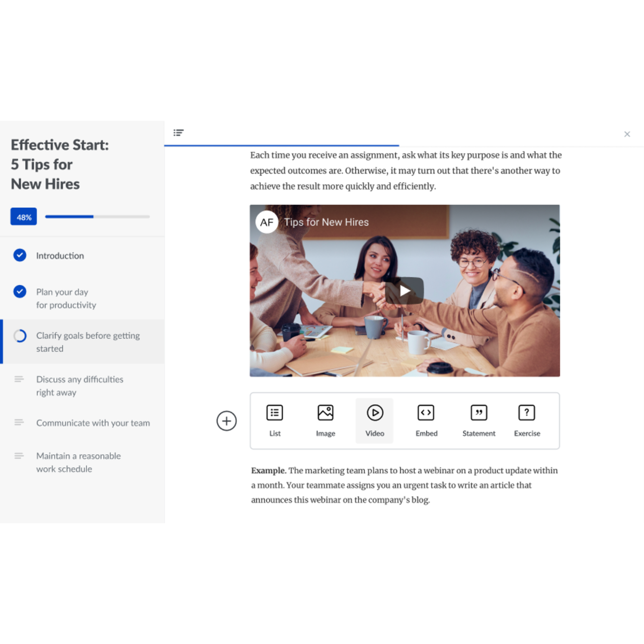Image resolution: width=644 pixels, height=644 pixels.
Task: Select the Video block option
Action: click(374, 420)
